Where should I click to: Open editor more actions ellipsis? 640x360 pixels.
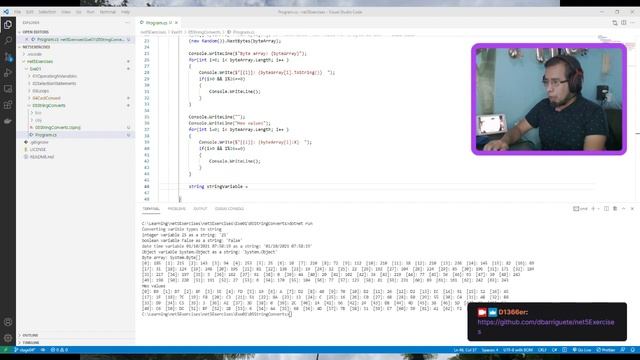click(633, 23)
